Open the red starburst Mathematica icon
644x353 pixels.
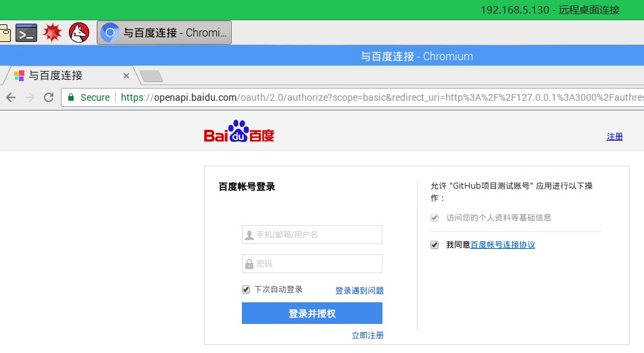pos(53,32)
